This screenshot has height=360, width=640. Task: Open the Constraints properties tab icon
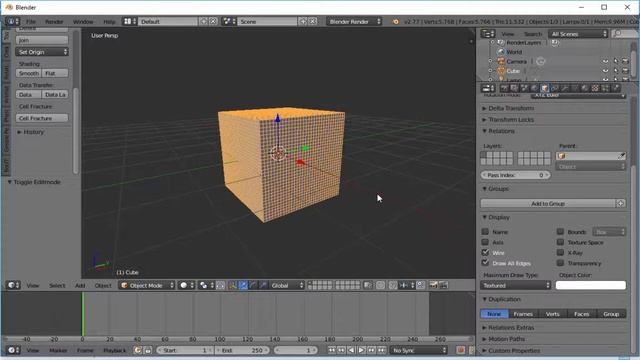(554, 88)
